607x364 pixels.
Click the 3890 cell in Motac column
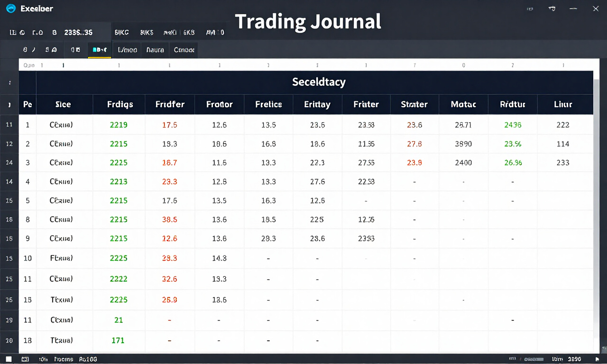(463, 144)
